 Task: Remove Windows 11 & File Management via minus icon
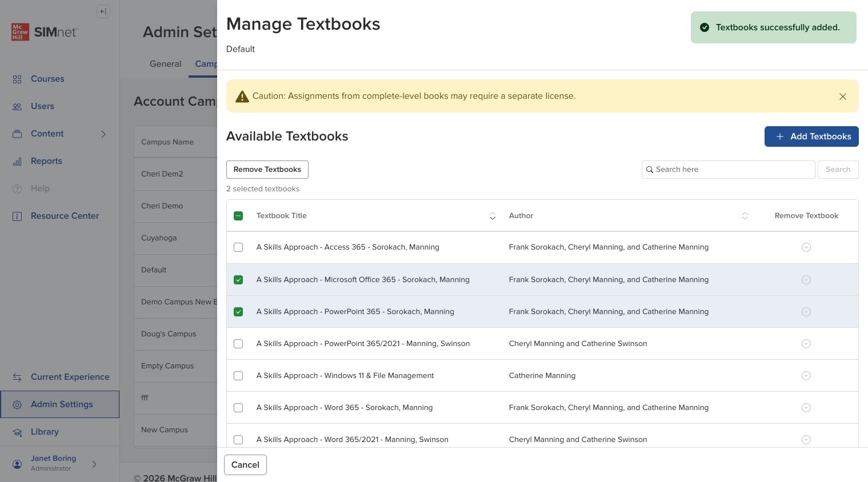coord(806,376)
